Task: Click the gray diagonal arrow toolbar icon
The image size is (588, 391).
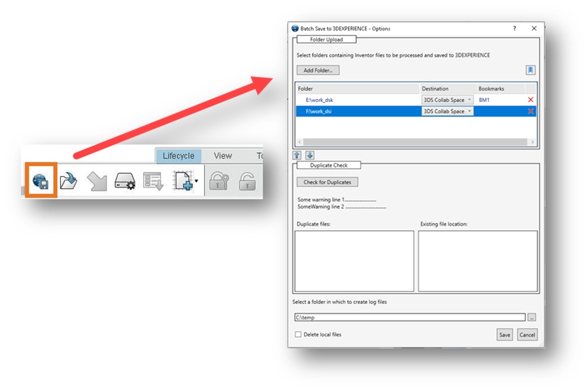Action: pos(97,181)
